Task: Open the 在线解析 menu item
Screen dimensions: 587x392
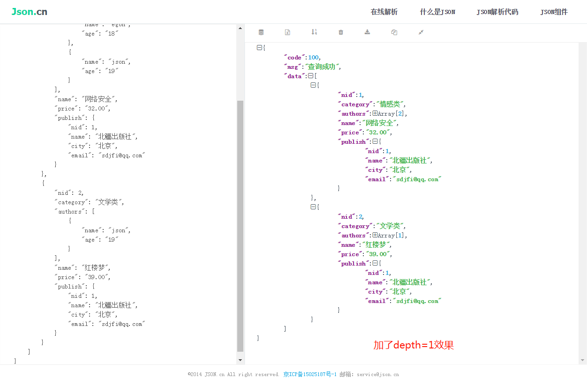Action: click(384, 12)
